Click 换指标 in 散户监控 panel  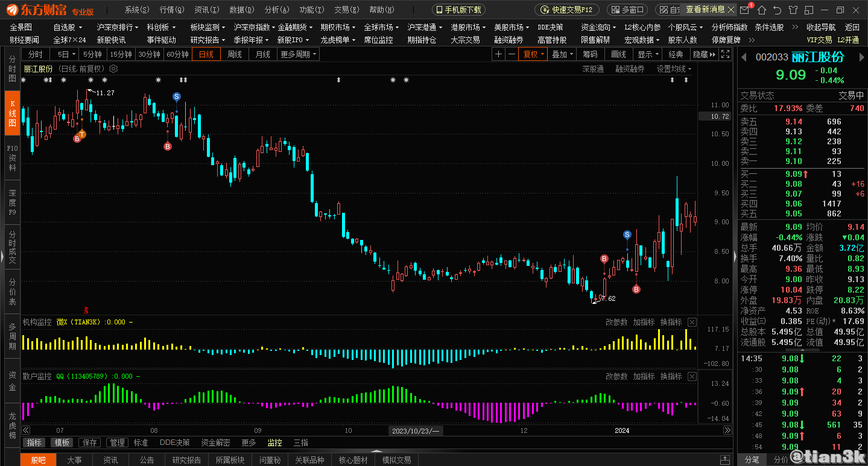[x=671, y=376]
